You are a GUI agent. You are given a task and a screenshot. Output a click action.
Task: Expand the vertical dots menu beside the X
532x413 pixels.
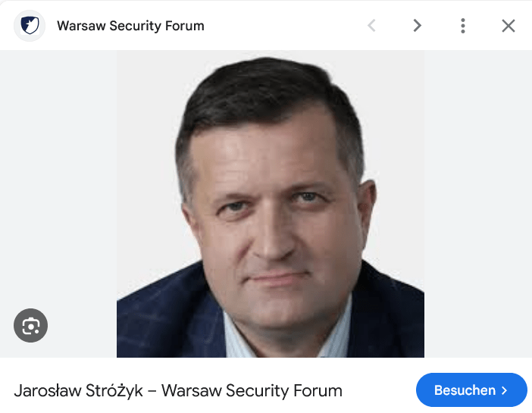[463, 26]
